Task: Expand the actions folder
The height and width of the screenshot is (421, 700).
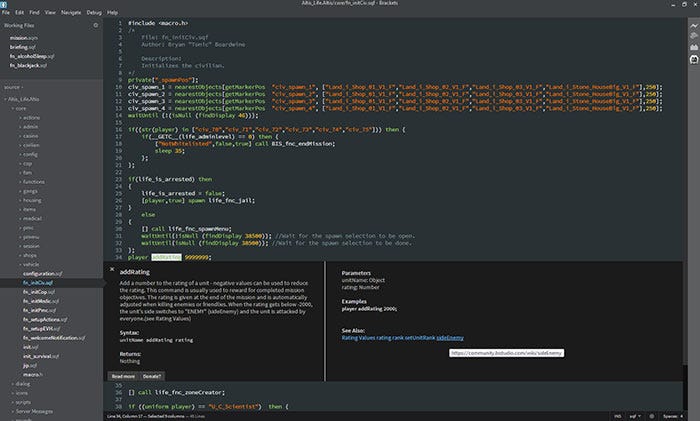Action: (32, 118)
